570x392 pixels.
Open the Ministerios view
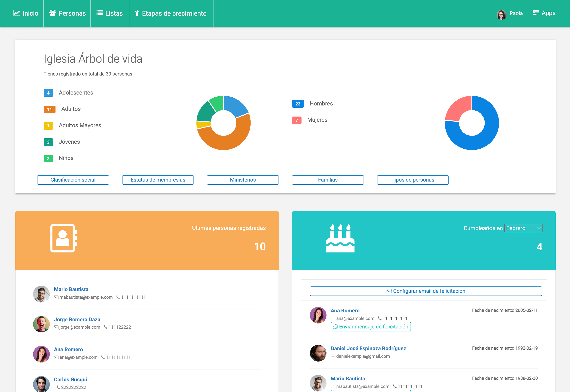tap(243, 180)
